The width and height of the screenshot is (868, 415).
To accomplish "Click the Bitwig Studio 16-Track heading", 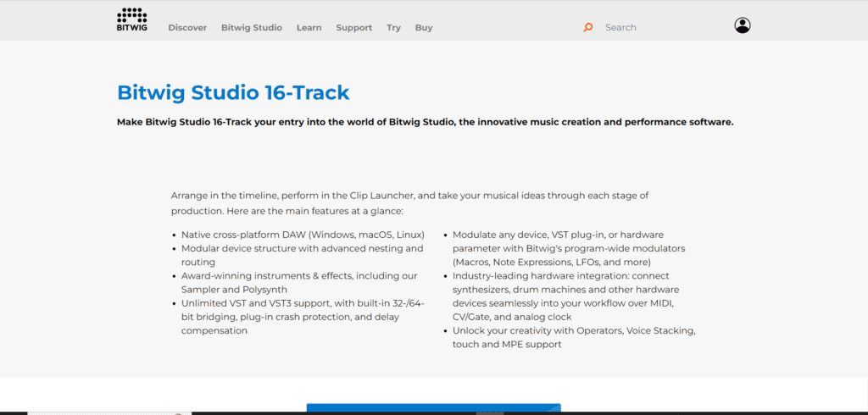I will [x=233, y=92].
